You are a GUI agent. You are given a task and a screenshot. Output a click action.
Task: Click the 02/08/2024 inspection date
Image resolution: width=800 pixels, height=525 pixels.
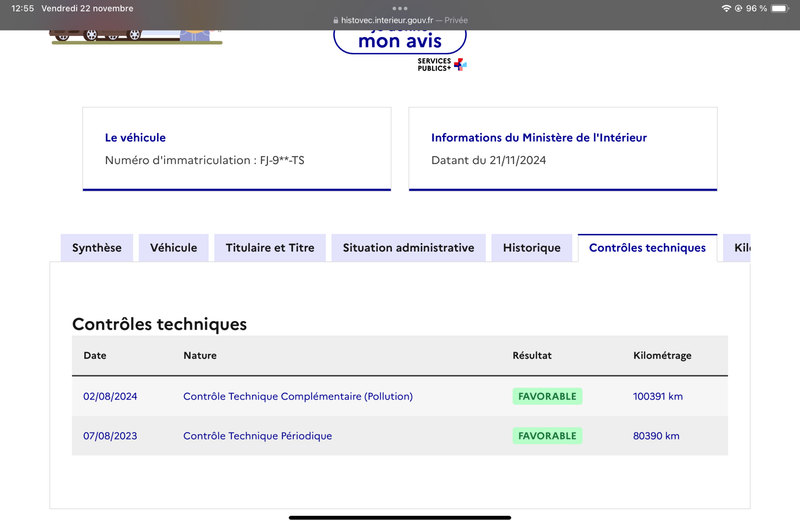(110, 396)
